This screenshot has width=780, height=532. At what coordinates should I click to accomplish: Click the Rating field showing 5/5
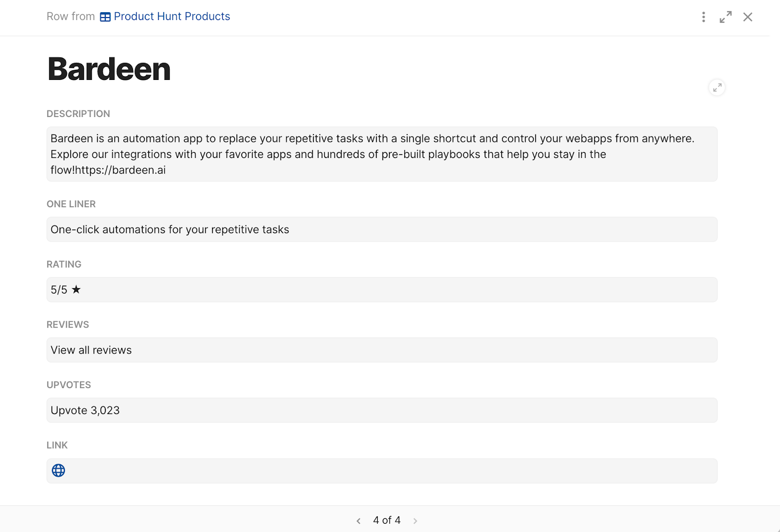point(382,290)
